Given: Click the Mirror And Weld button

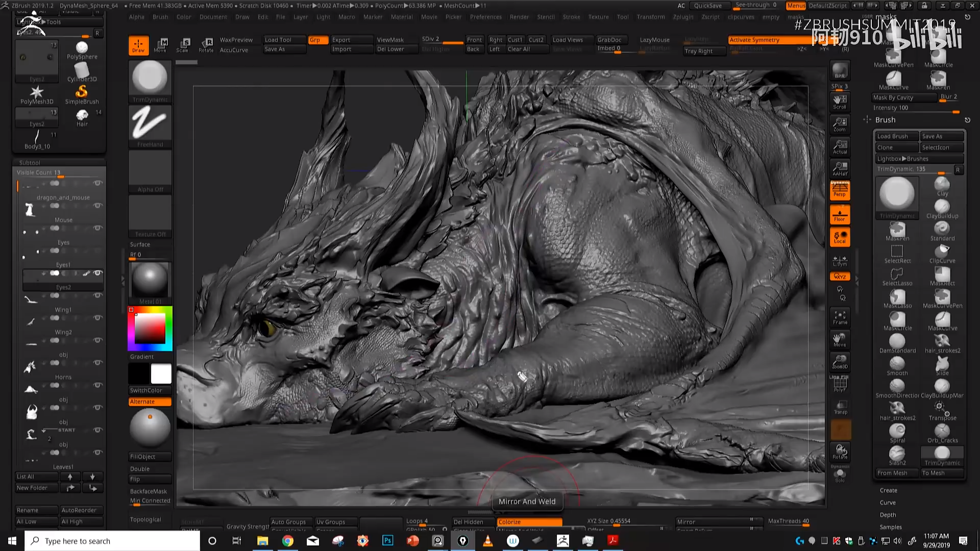Looking at the screenshot, I should click(527, 501).
